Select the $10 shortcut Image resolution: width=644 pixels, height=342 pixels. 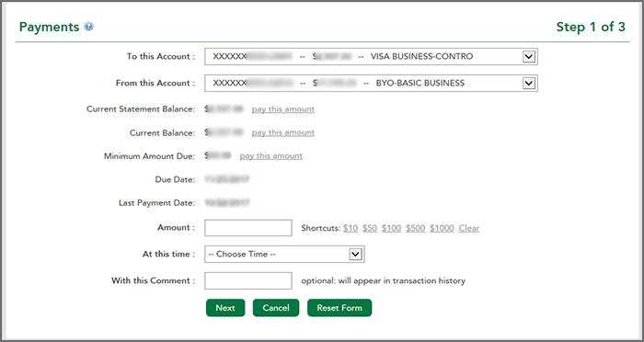pyautogui.click(x=351, y=228)
